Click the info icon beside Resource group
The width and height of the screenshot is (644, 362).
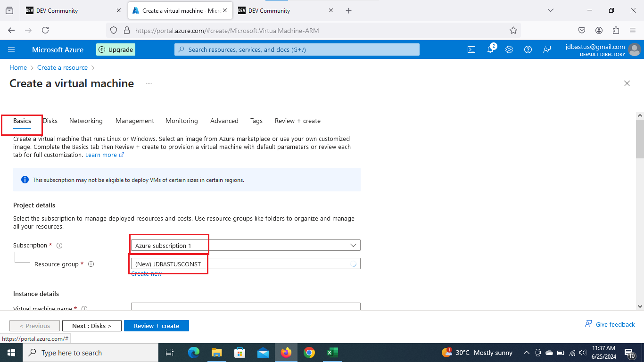click(x=91, y=264)
